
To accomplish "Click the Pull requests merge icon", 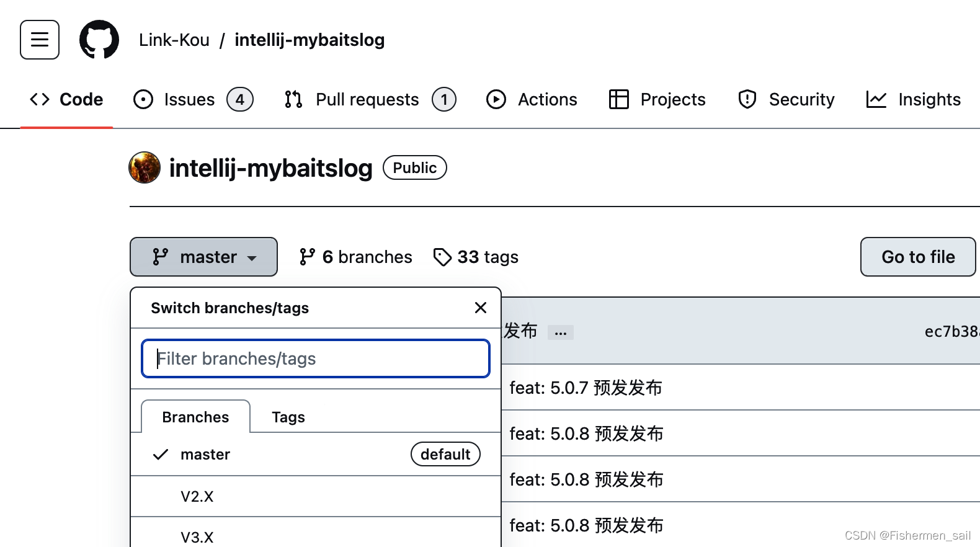I will coord(293,99).
